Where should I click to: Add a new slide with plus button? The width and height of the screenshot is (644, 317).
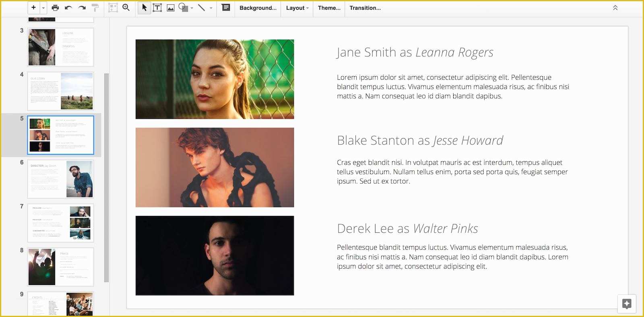click(x=34, y=8)
